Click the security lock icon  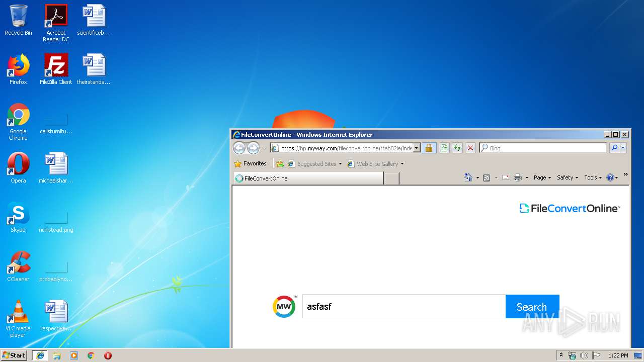tap(429, 148)
